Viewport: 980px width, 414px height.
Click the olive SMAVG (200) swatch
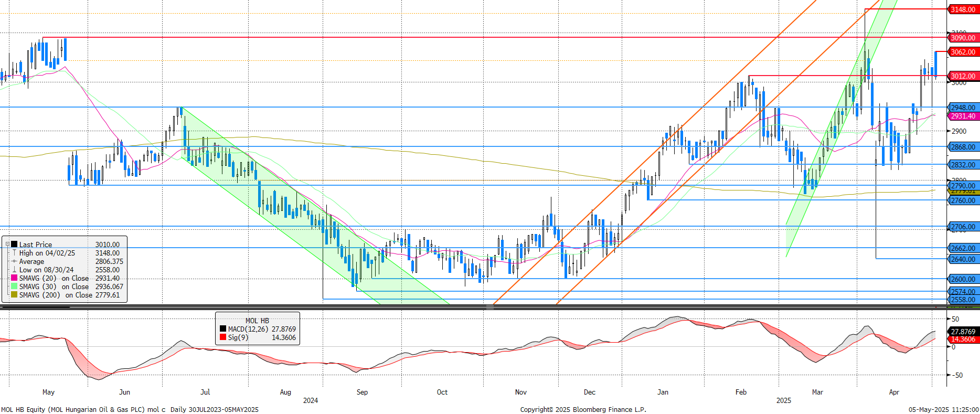[x=14, y=295]
